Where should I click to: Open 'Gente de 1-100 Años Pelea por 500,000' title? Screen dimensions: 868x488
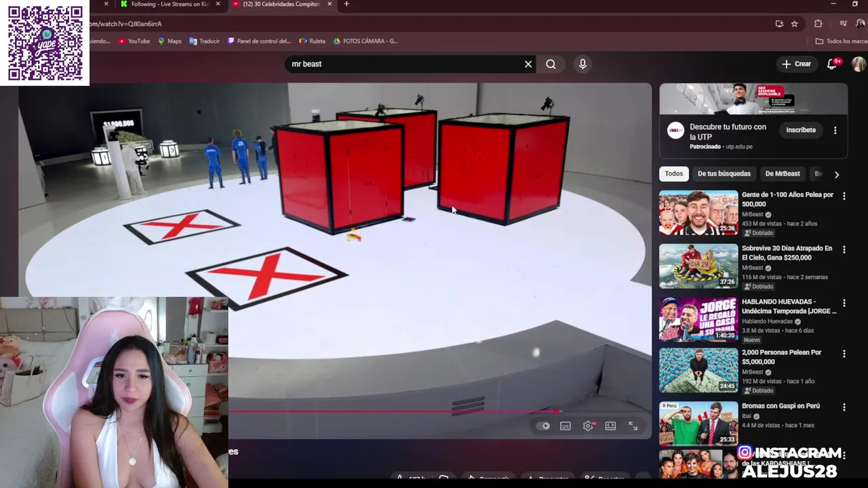pyautogui.click(x=787, y=199)
